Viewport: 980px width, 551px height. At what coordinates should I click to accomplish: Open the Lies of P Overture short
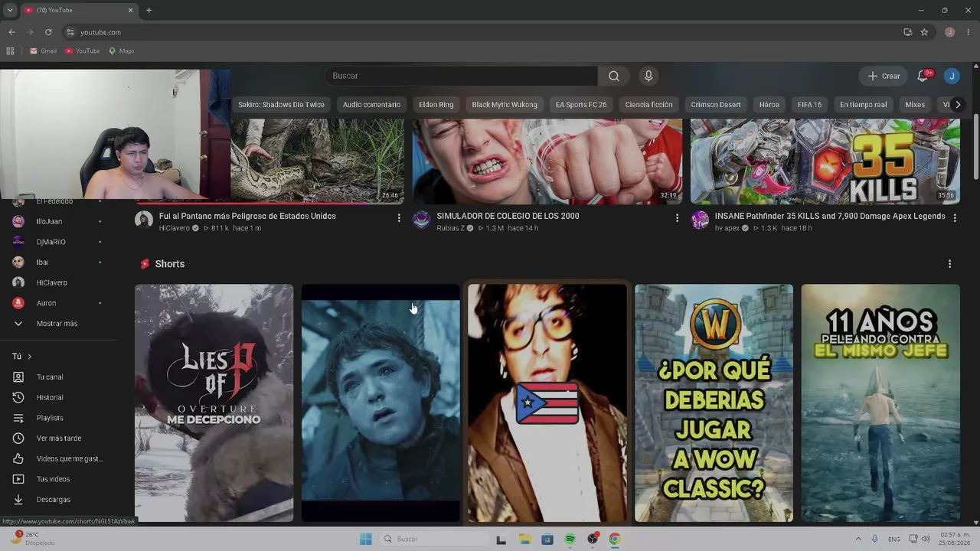[x=214, y=403]
